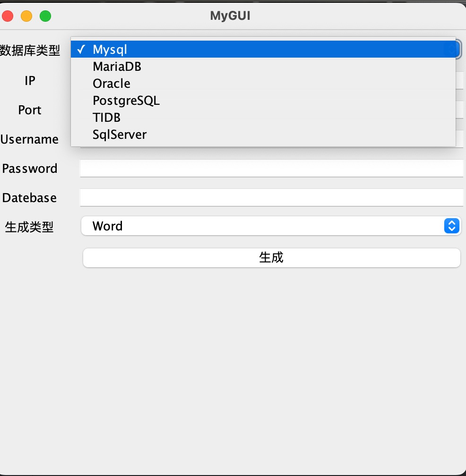Screen dimensions: 466x476
Task: Click the 数据库类型 label
Action: pyautogui.click(x=30, y=51)
